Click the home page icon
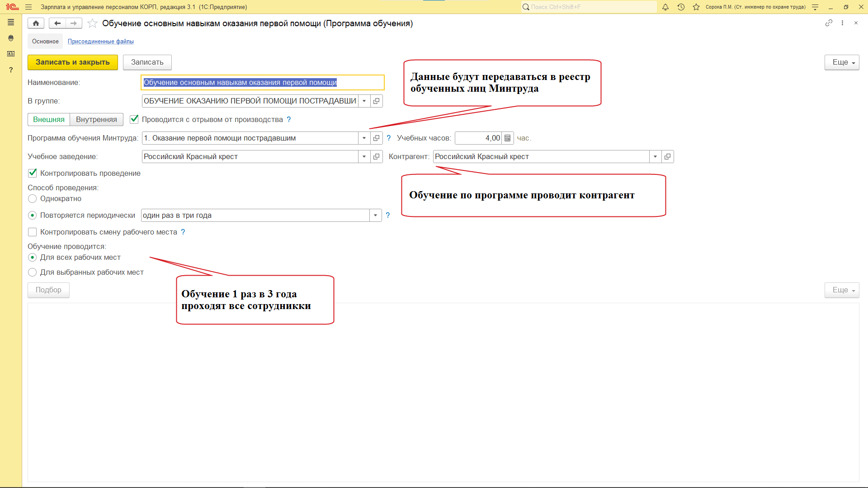This screenshot has height=488, width=868. [x=36, y=23]
